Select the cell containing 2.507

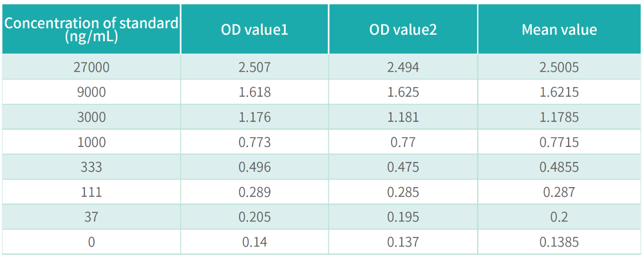pos(254,67)
